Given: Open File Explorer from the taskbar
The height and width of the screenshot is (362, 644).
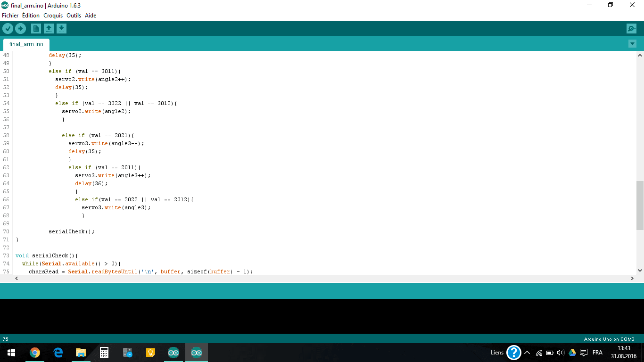Looking at the screenshot, I should (x=81, y=352).
